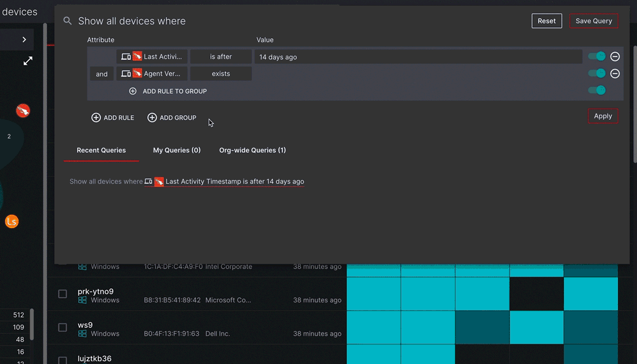Click the count 48 in the sidebar
Image resolution: width=637 pixels, height=364 pixels.
(x=20, y=340)
